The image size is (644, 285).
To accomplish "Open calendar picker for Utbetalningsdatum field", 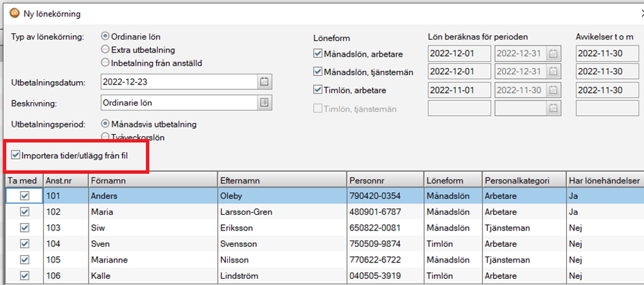I will click(x=264, y=82).
